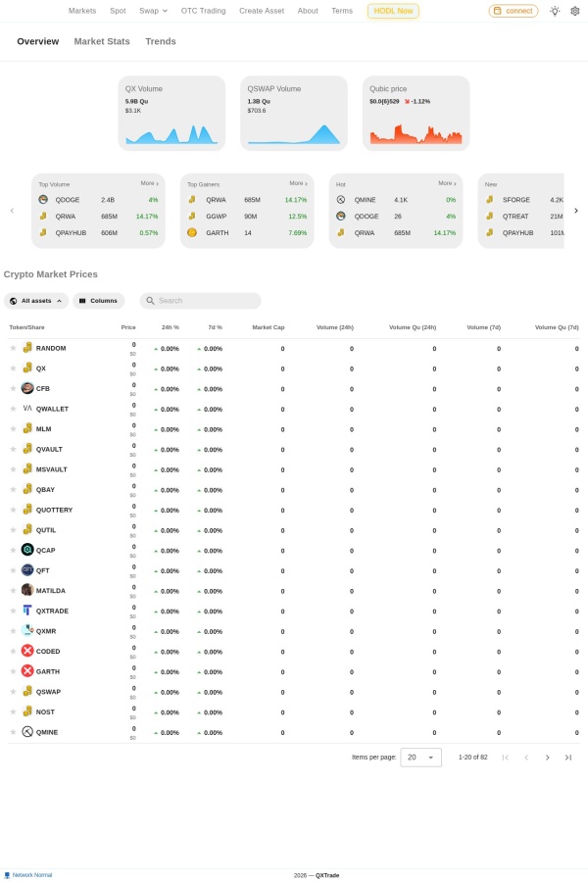The height and width of the screenshot is (882, 588).
Task: Click the QXMR token logo
Action: pos(27,630)
